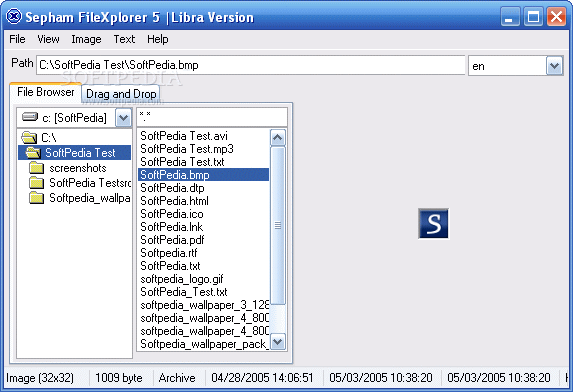This screenshot has width=573, height=392.
Task: Open the Text menu
Action: click(x=124, y=39)
